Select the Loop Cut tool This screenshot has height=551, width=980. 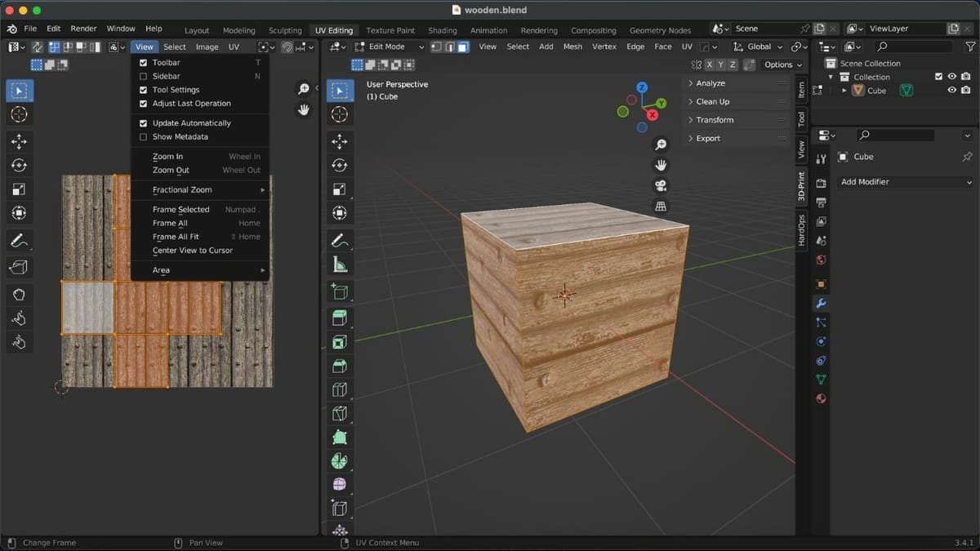coord(340,390)
